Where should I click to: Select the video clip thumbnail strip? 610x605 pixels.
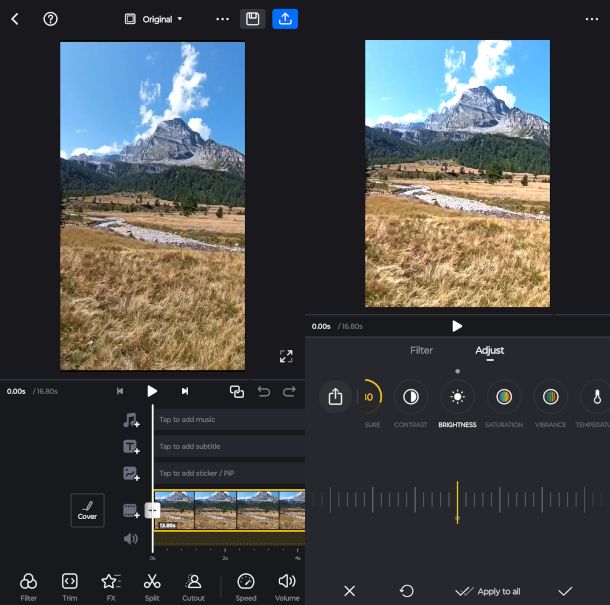tap(230, 510)
